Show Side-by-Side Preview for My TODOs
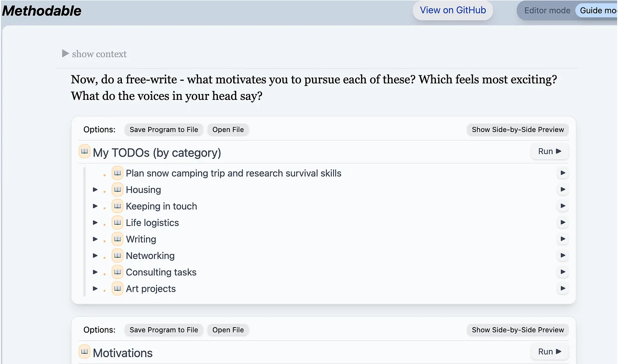Viewport: 618px width, 364px height. (x=518, y=130)
